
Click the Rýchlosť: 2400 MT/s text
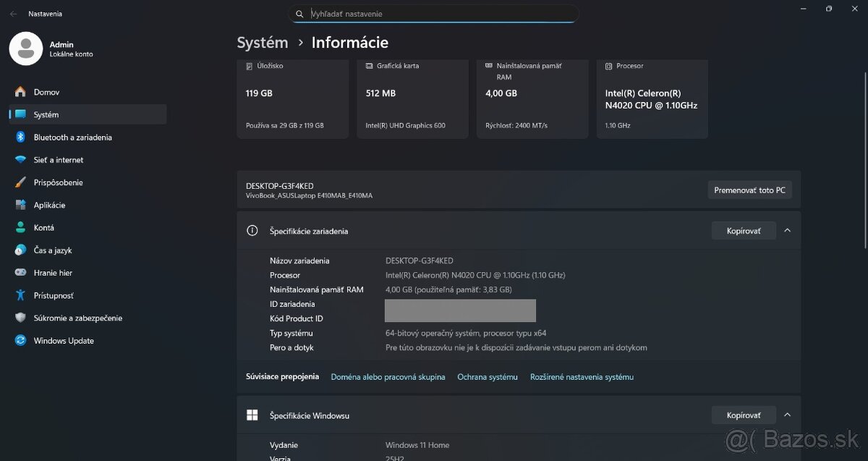tap(516, 125)
